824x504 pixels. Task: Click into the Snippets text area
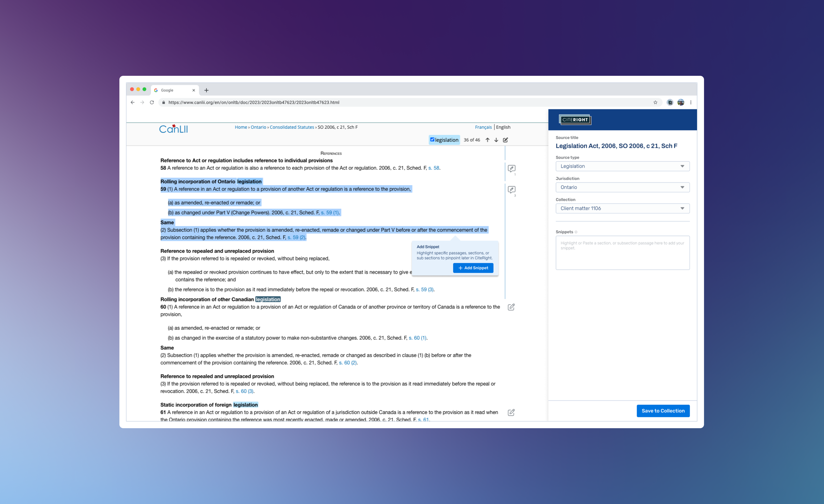(622, 253)
